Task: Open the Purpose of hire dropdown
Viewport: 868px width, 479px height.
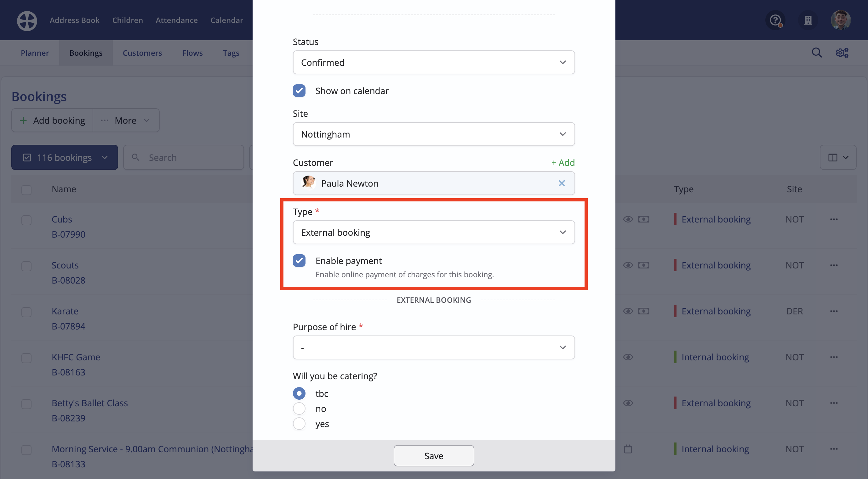Action: tap(434, 347)
